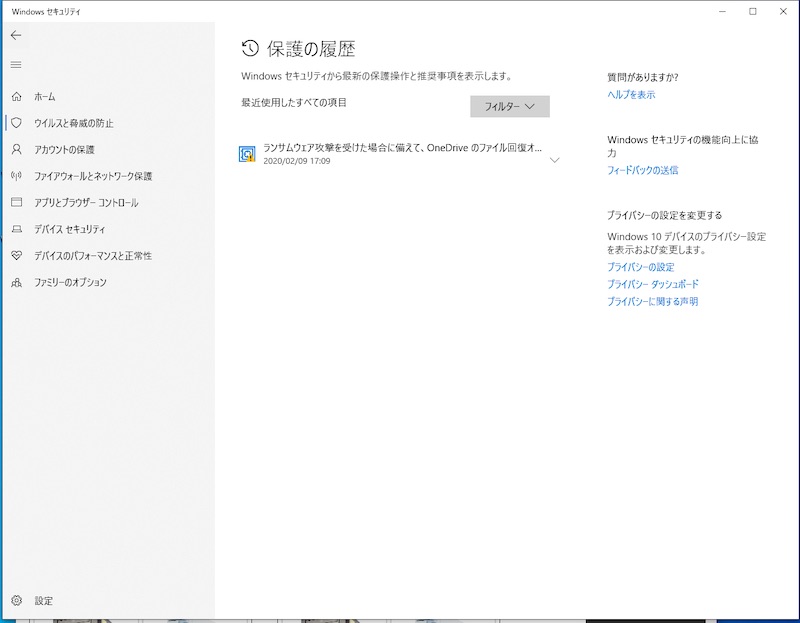Click the protection history clock icon
The width and height of the screenshot is (800, 623).
pyautogui.click(x=250, y=48)
